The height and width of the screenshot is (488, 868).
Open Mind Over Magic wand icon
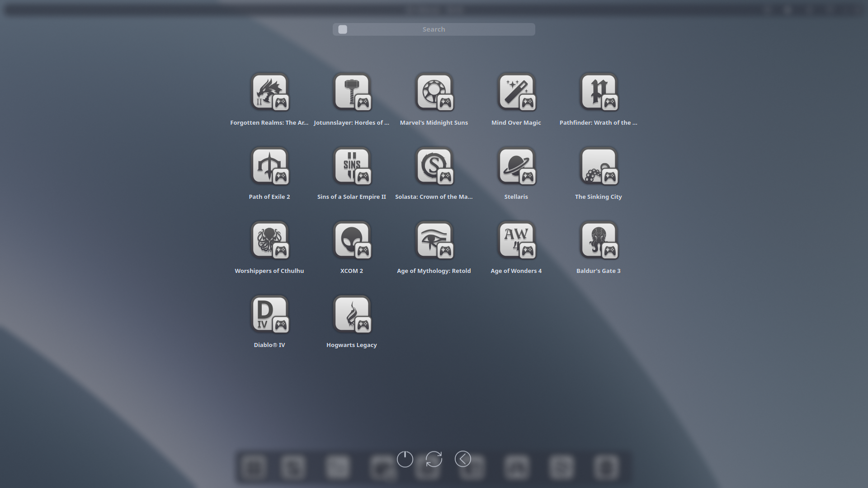(516, 92)
